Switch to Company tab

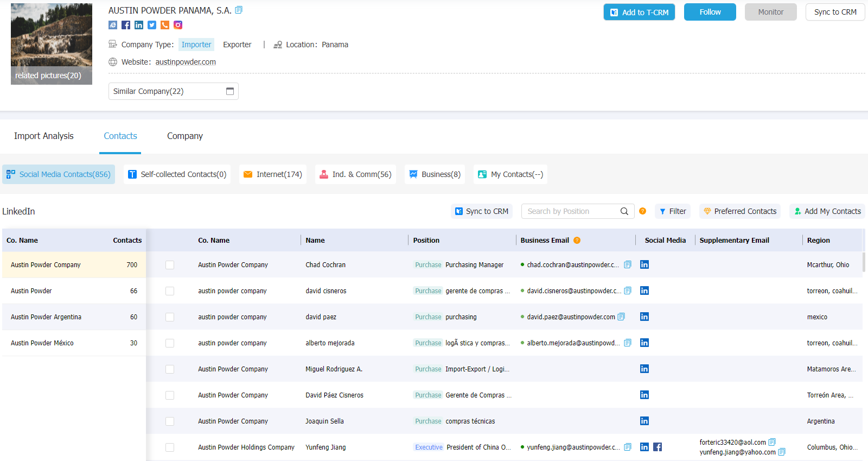185,136
